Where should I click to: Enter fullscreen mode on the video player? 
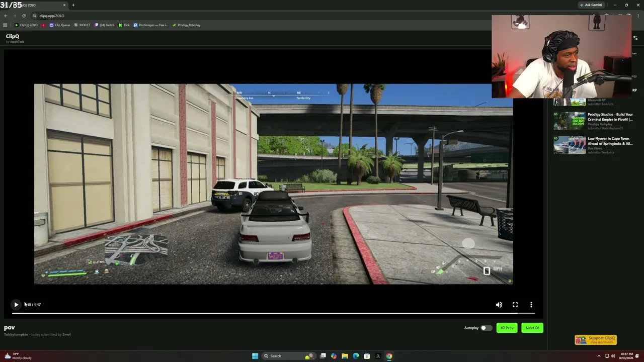click(515, 305)
